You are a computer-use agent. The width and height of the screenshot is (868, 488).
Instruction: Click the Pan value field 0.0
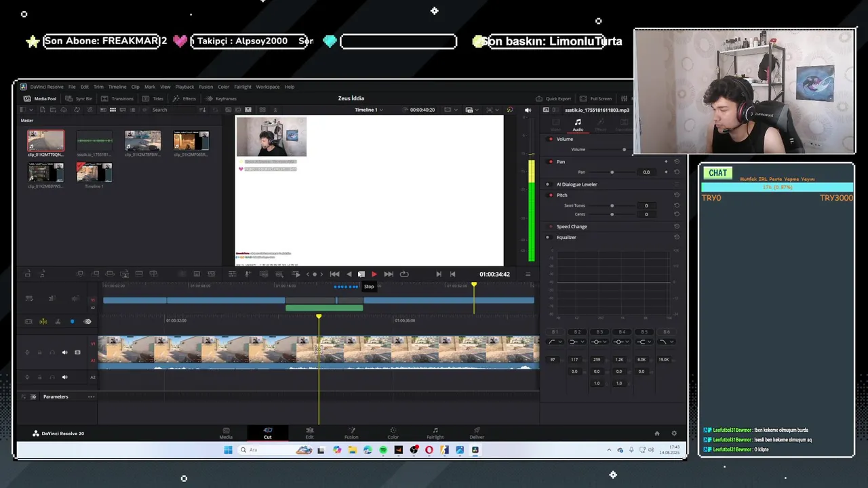point(646,172)
